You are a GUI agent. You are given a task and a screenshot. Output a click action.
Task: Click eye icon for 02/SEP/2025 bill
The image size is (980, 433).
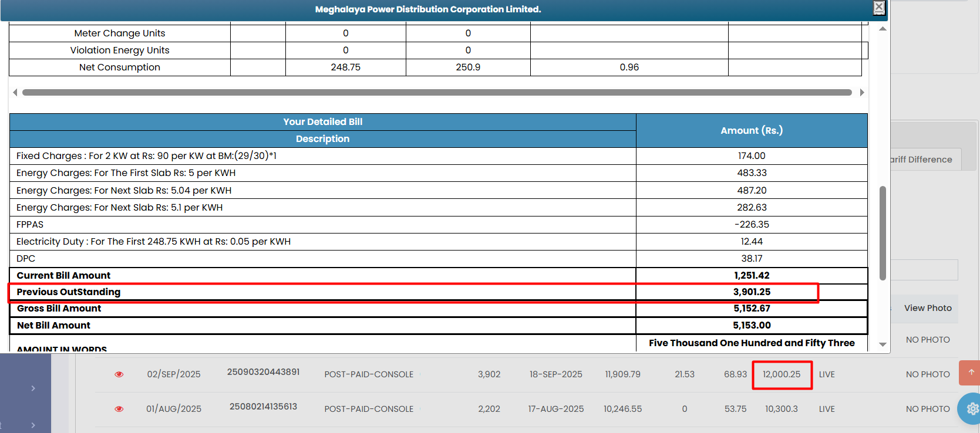click(119, 374)
